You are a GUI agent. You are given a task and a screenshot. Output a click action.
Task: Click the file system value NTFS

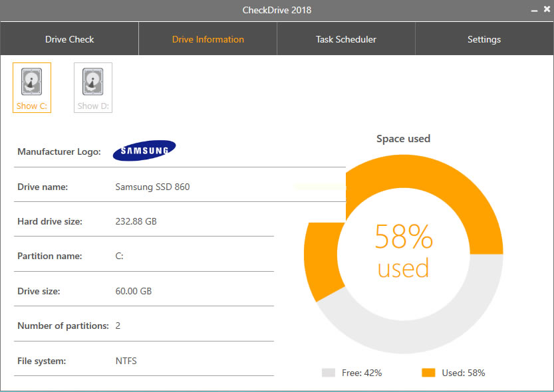[x=126, y=361]
